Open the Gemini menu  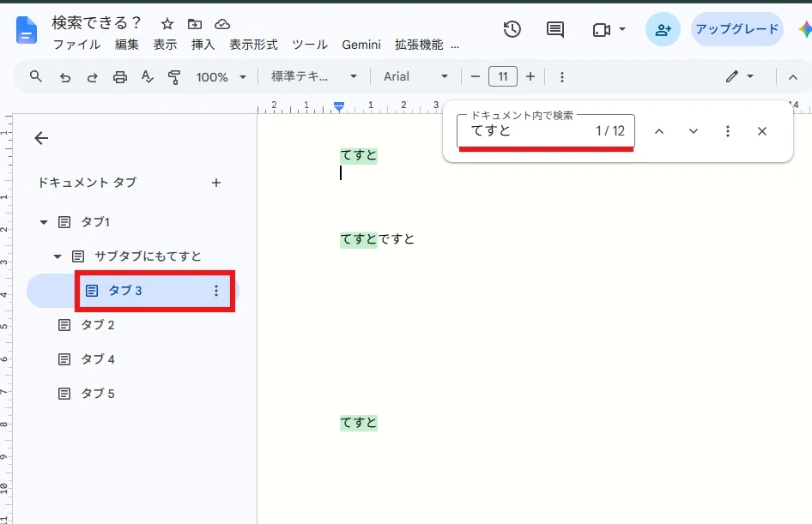[x=361, y=45]
